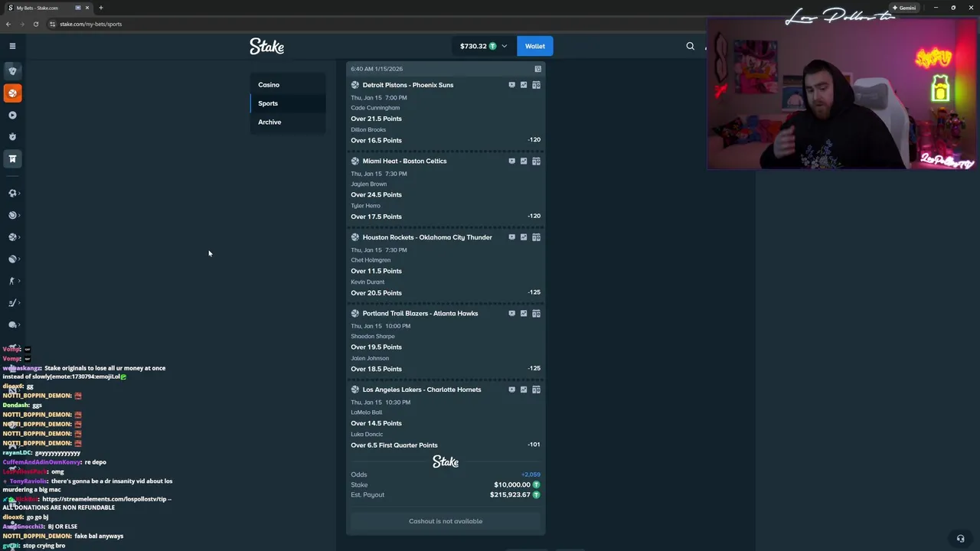Open stats chart icon for Detroit Pistons match

tap(524, 85)
